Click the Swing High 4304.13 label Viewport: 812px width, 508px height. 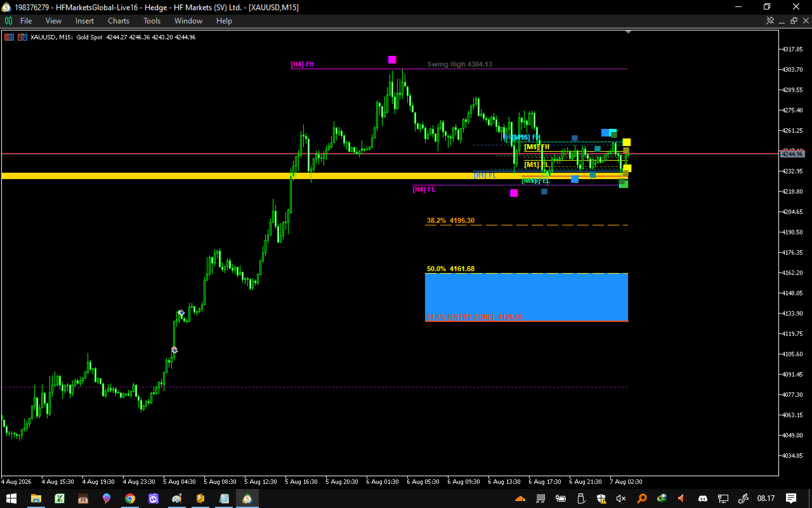coord(460,64)
